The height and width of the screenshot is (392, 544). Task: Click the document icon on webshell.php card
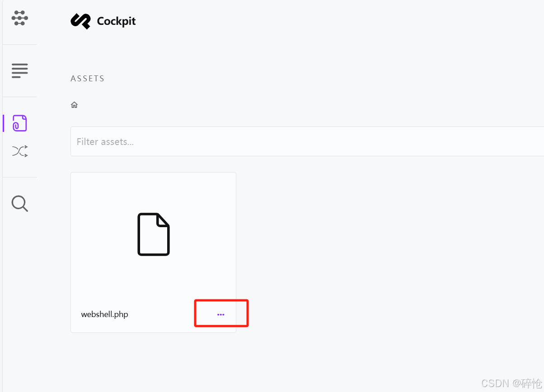[x=153, y=234]
